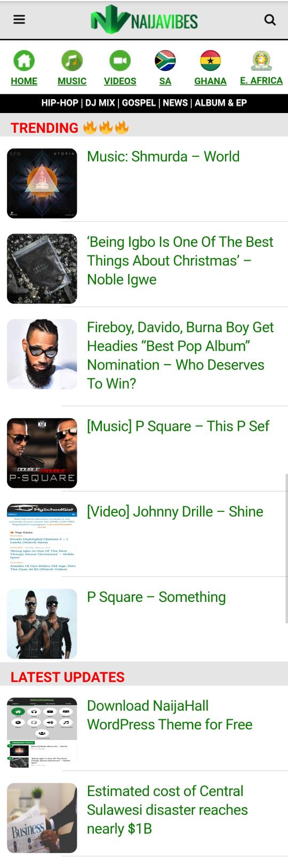Click the East Africa emblem icon
Viewport: 288px width, 868px height.
pos(261,60)
